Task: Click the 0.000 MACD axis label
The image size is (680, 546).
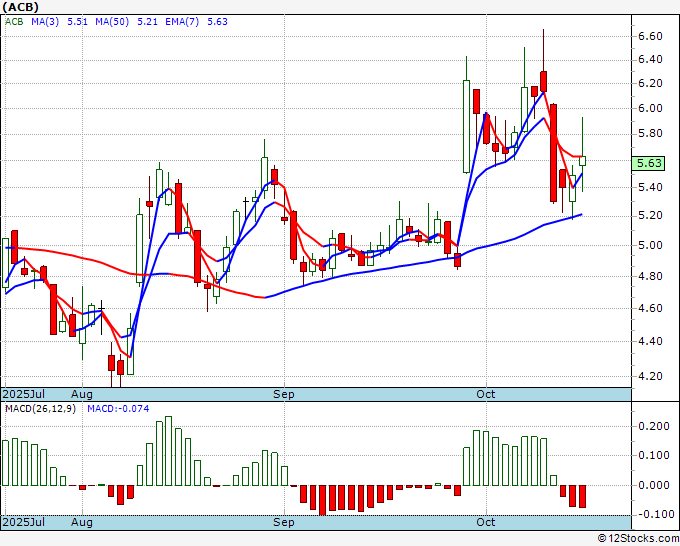Action: [x=654, y=485]
